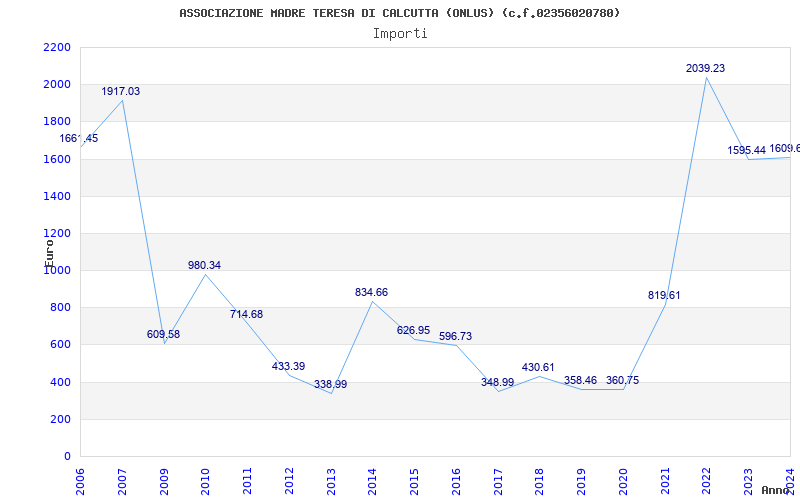This screenshot has width=800, height=500.
Task: Select the 819.61 data label
Action: [x=664, y=296]
